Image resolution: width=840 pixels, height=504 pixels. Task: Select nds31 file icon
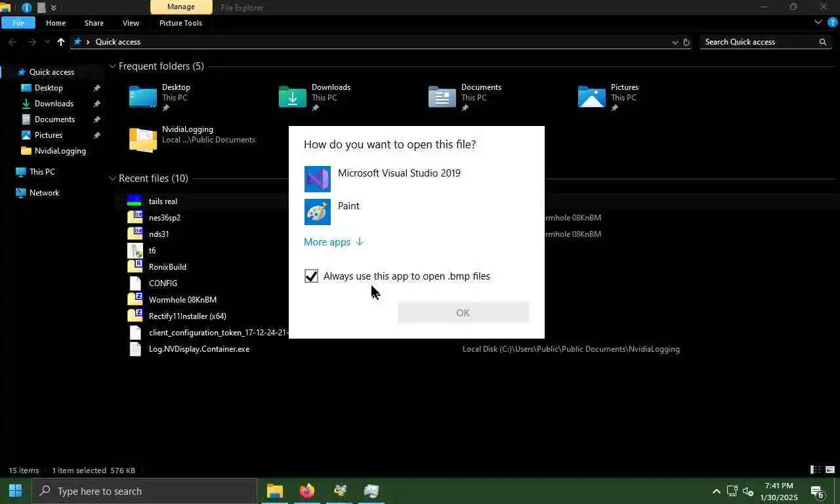coord(135,234)
